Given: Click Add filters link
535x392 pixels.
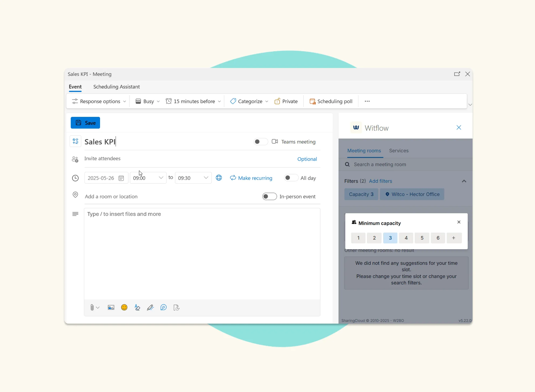Looking at the screenshot, I should pyautogui.click(x=380, y=181).
